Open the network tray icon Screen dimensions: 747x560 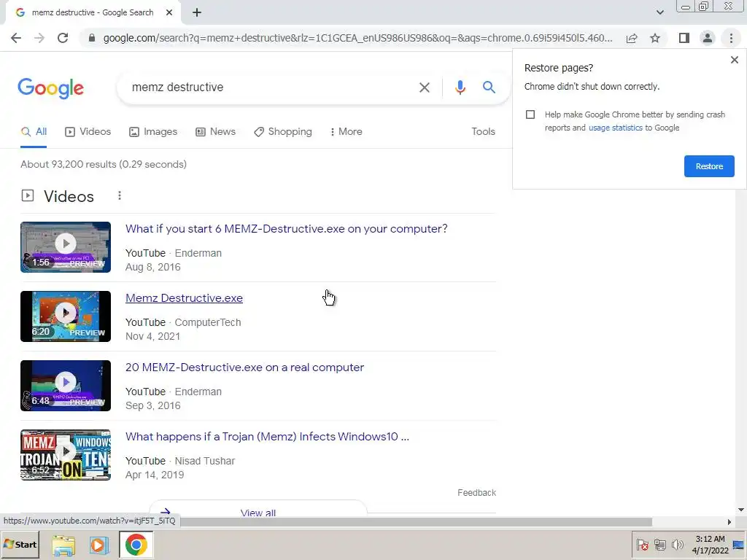659,545
